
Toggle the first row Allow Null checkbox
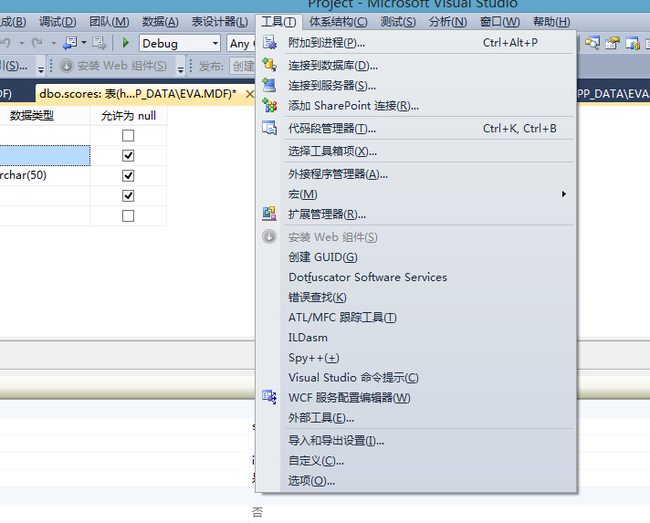pos(128,136)
